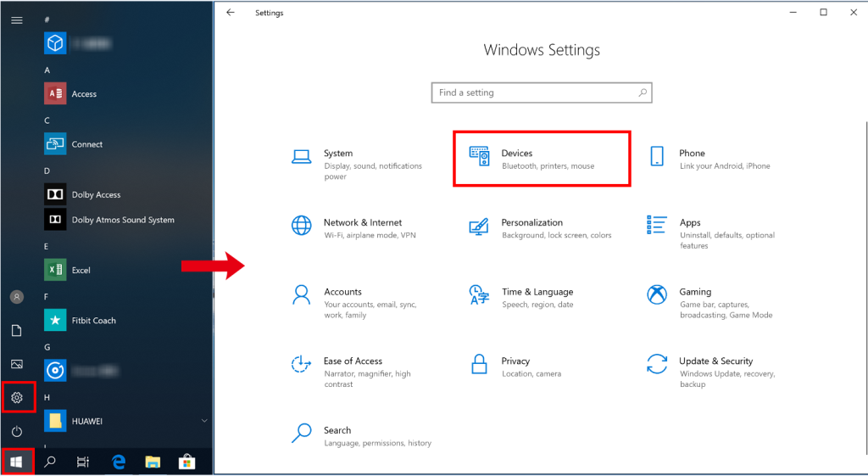The image size is (868, 476).
Task: Launch Excel from the app list
Action: [x=81, y=270]
